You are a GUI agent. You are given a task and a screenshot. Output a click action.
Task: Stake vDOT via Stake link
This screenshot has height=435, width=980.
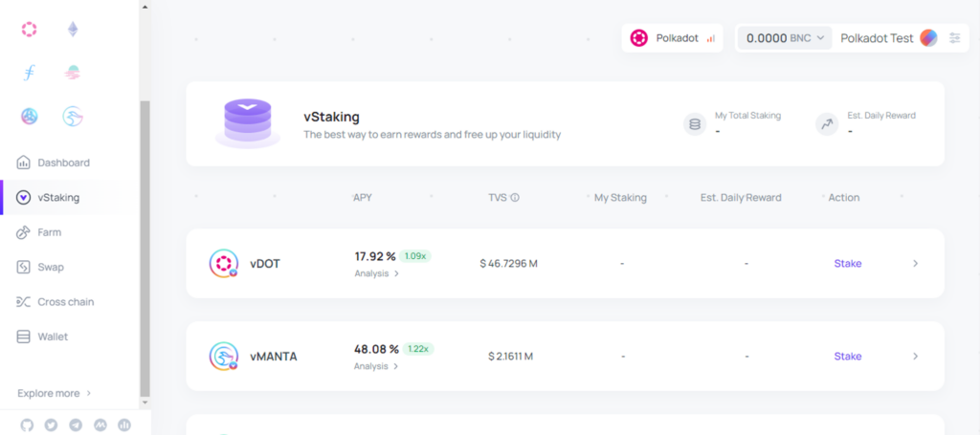pos(848,263)
